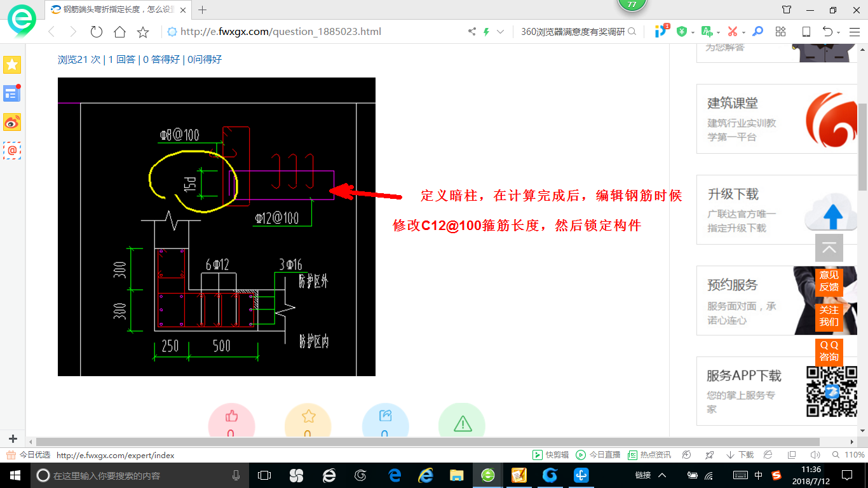Click the share icon in address bar
Viewport: 868px width, 488px height.
[x=471, y=32]
